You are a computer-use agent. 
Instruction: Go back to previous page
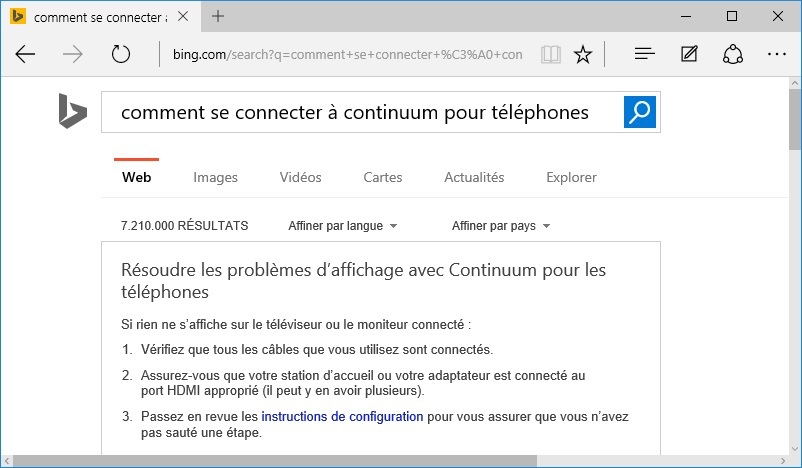click(x=25, y=54)
